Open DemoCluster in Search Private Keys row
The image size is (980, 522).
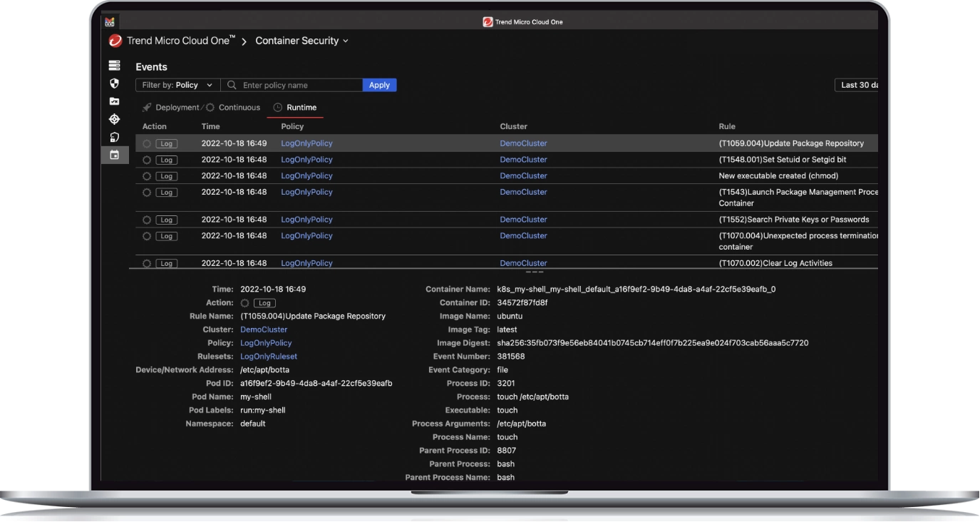coord(523,220)
